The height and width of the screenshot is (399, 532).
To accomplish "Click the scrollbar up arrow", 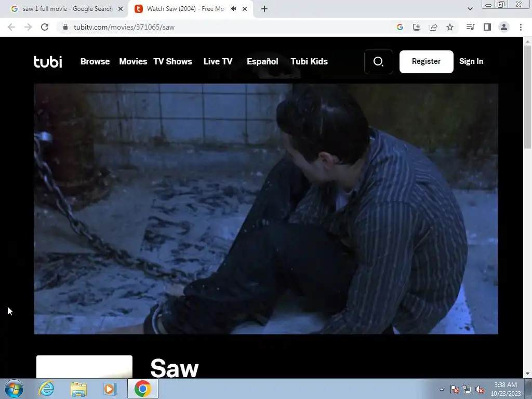I will coord(527,41).
